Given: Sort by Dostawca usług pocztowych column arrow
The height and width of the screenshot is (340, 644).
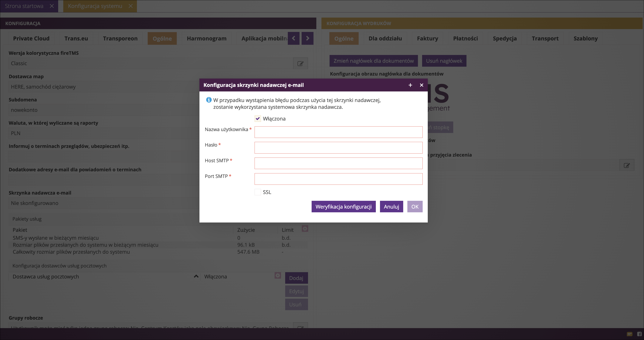Looking at the screenshot, I should click(196, 276).
